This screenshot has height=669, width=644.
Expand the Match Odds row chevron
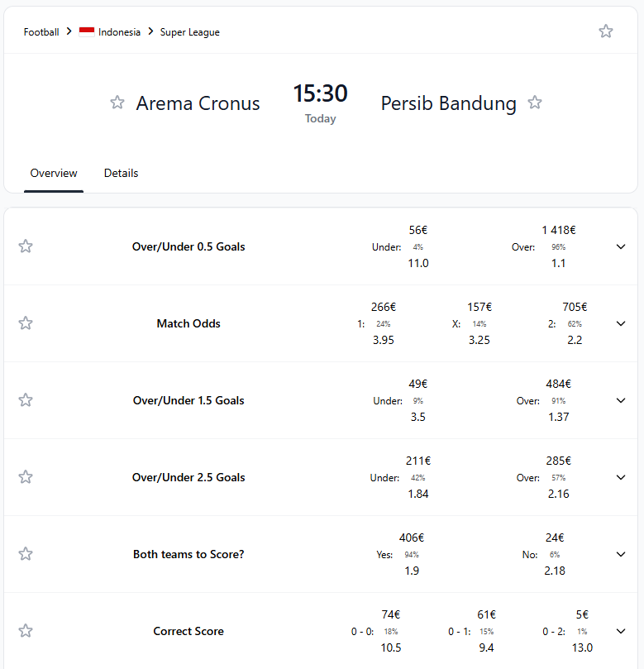621,323
